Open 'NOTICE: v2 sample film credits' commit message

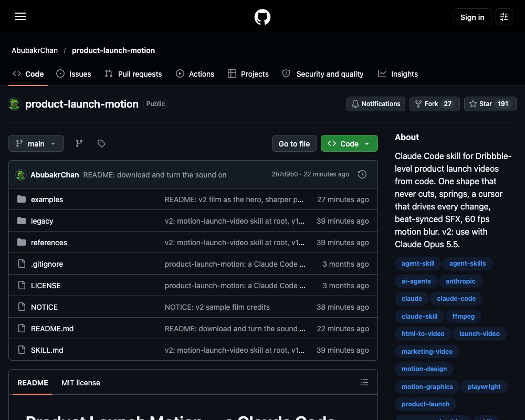tap(217, 307)
